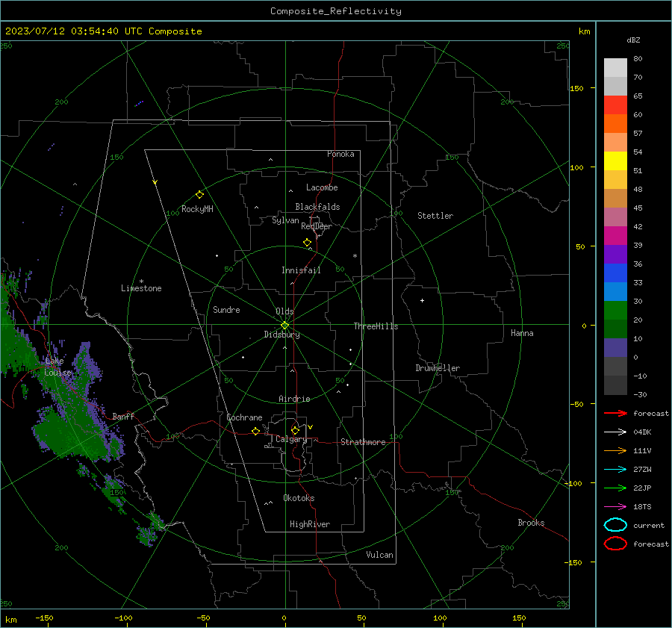Click the Innisfail label

click(x=301, y=270)
